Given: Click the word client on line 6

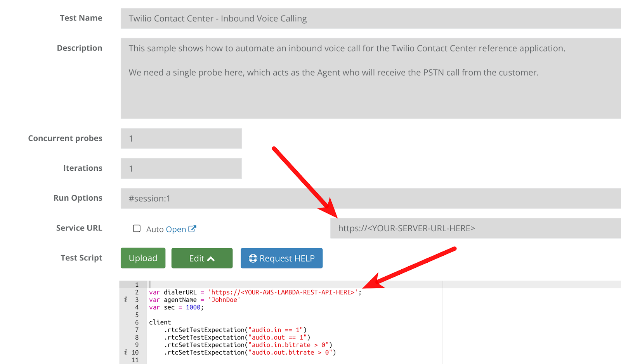Looking at the screenshot, I should tap(160, 322).
